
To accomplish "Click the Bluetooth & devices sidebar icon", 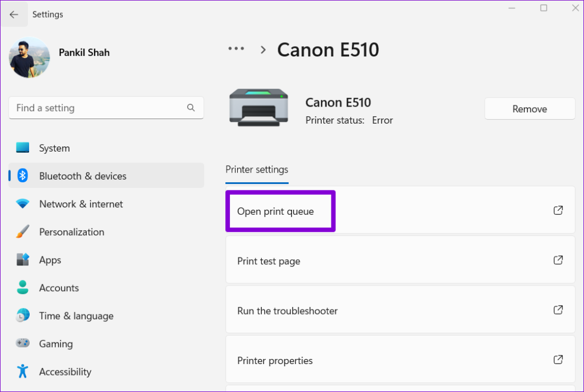I will (22, 175).
